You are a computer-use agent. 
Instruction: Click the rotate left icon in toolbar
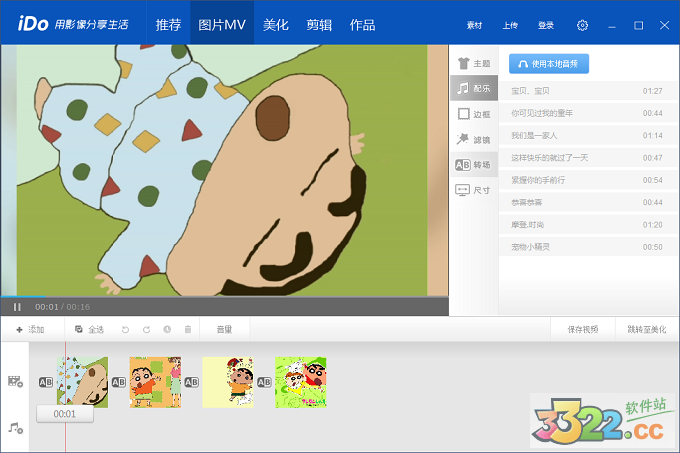pyautogui.click(x=125, y=329)
